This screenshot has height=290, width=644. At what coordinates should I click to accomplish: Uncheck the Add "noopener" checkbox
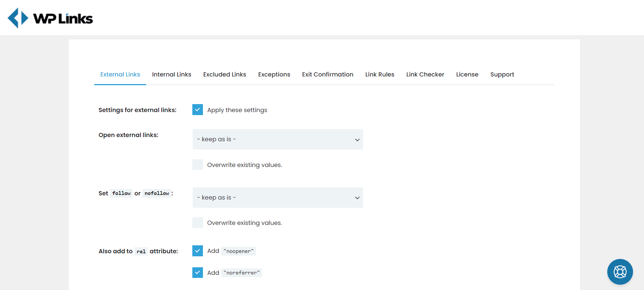[x=198, y=251]
